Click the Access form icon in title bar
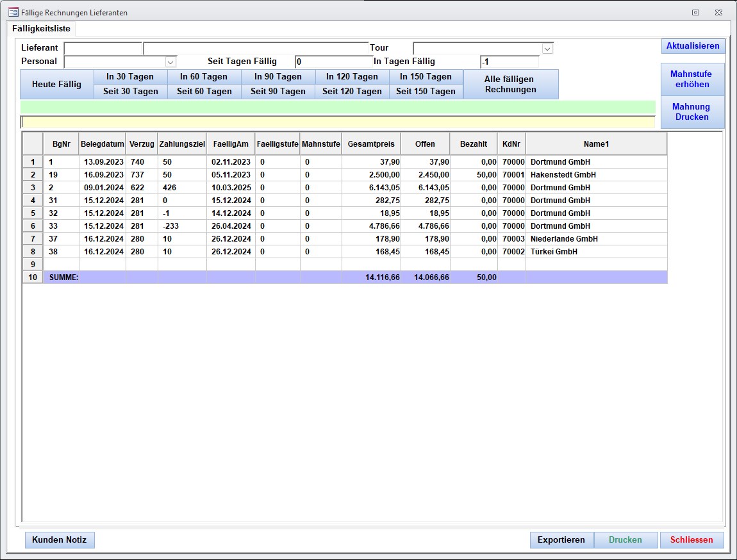 (13, 12)
